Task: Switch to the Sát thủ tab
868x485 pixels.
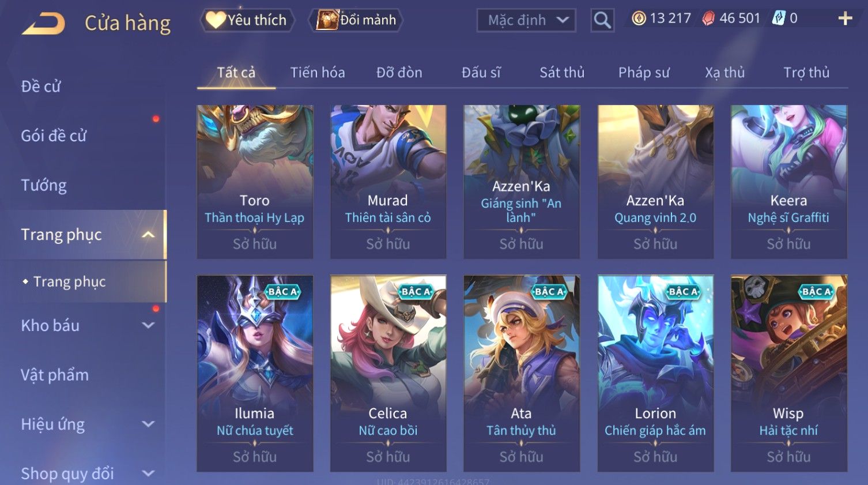Action: [x=562, y=73]
